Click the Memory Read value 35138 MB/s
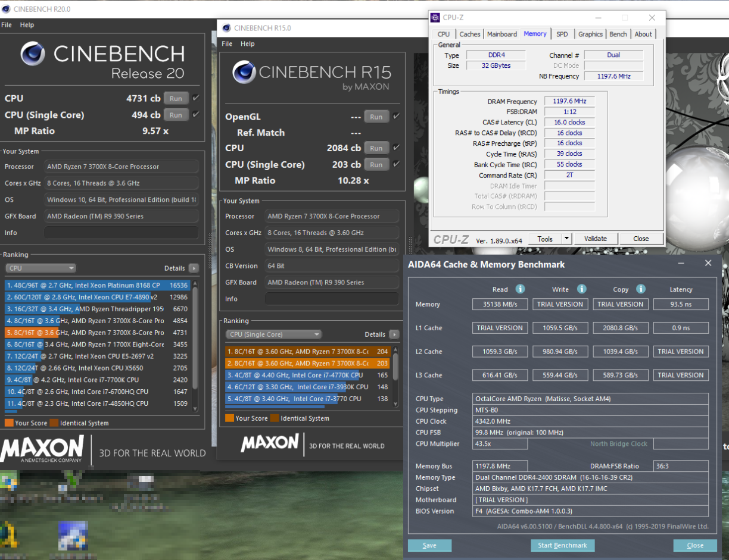Image resolution: width=729 pixels, height=560 pixels. 500,304
